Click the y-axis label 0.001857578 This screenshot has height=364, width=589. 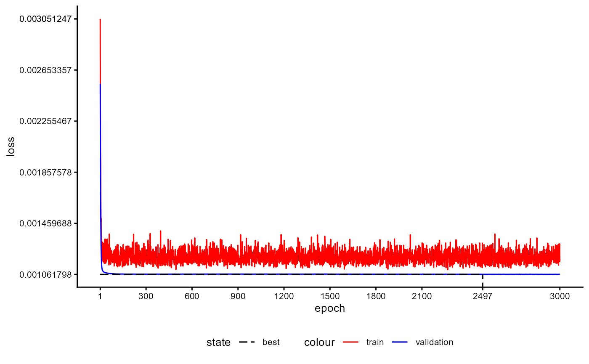pos(46,172)
